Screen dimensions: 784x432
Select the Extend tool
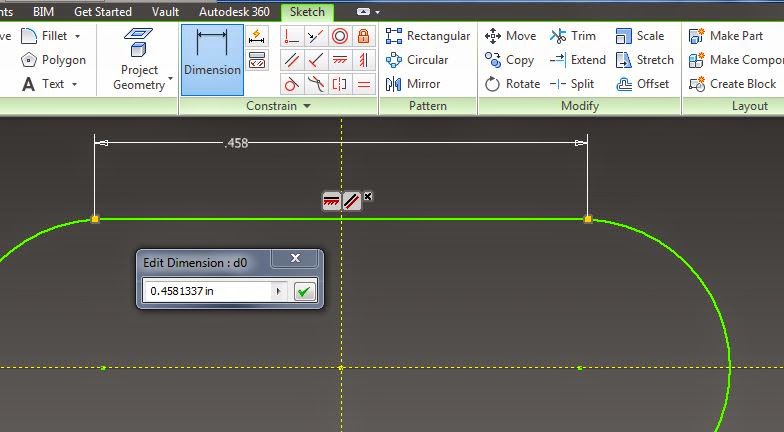[x=578, y=60]
